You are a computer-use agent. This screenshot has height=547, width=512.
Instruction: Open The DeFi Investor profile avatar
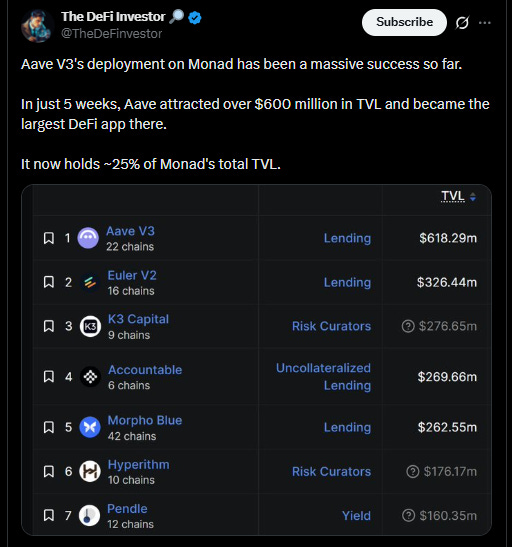[37, 26]
